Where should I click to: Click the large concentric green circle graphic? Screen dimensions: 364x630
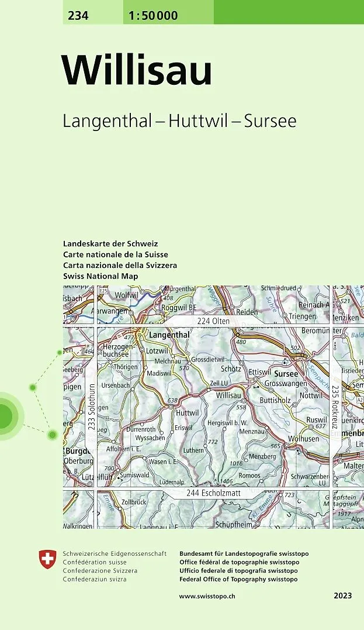coord(4,416)
